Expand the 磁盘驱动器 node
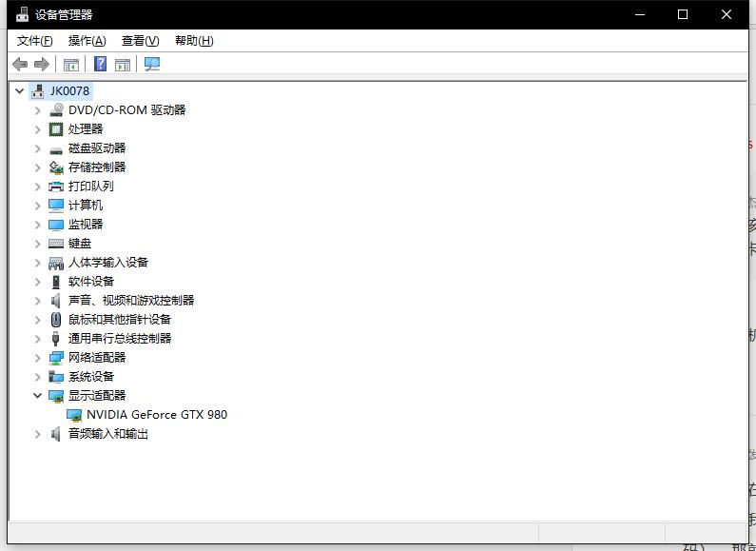The height and width of the screenshot is (551, 756). pos(38,148)
